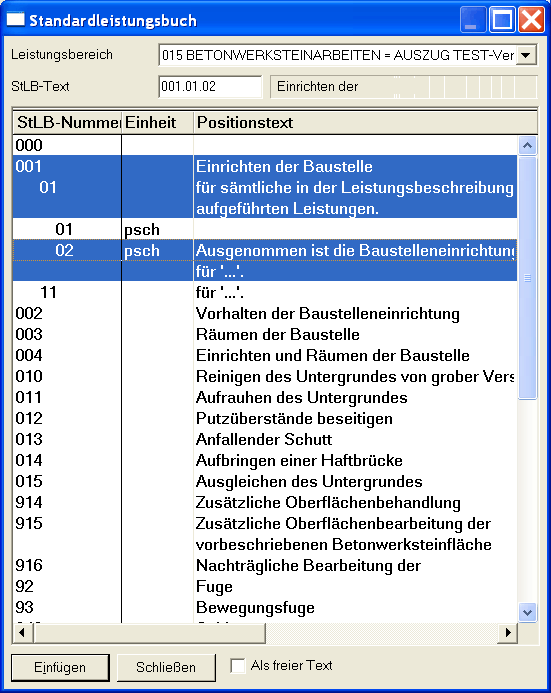The width and height of the screenshot is (551, 693).
Task: Select row 002 Vorhalten der Baustelleneinrichtung
Action: 265,313
